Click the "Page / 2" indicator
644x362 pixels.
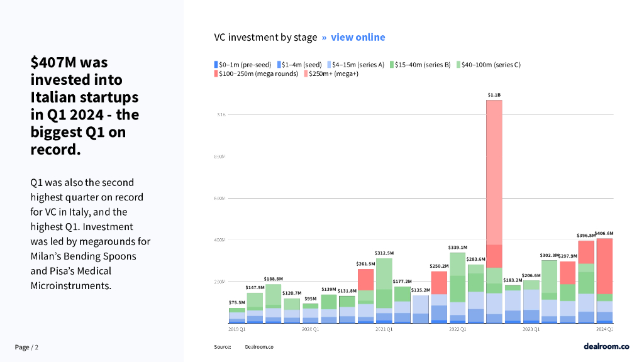pyautogui.click(x=27, y=347)
